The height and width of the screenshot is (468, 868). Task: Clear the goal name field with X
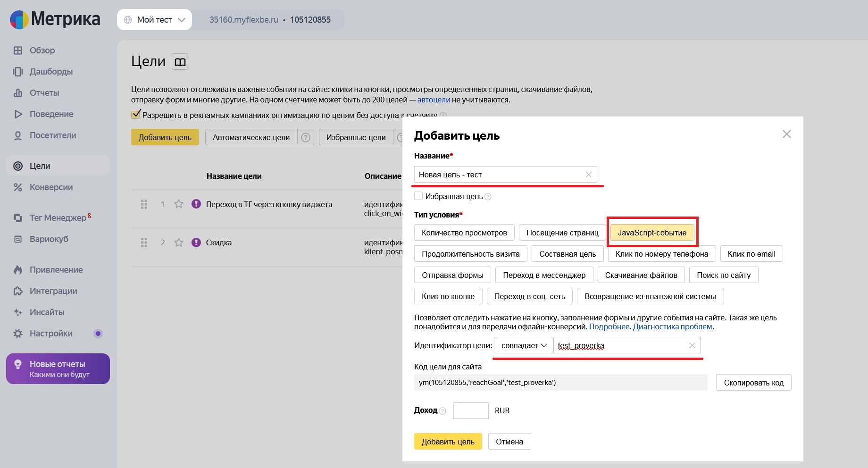click(588, 175)
